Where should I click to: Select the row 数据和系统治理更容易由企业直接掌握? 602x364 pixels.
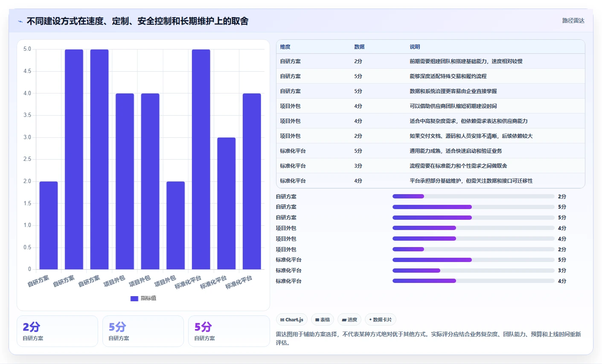click(x=430, y=91)
